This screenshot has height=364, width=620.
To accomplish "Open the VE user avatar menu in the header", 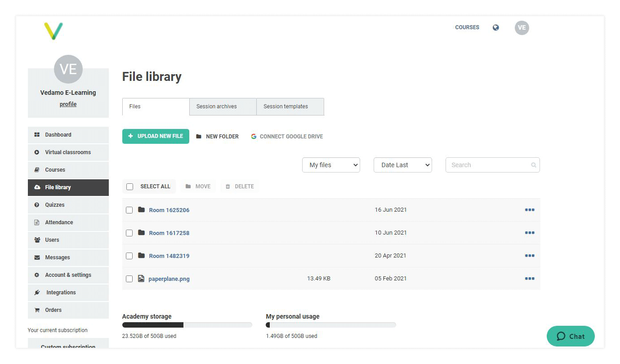I will point(522,28).
